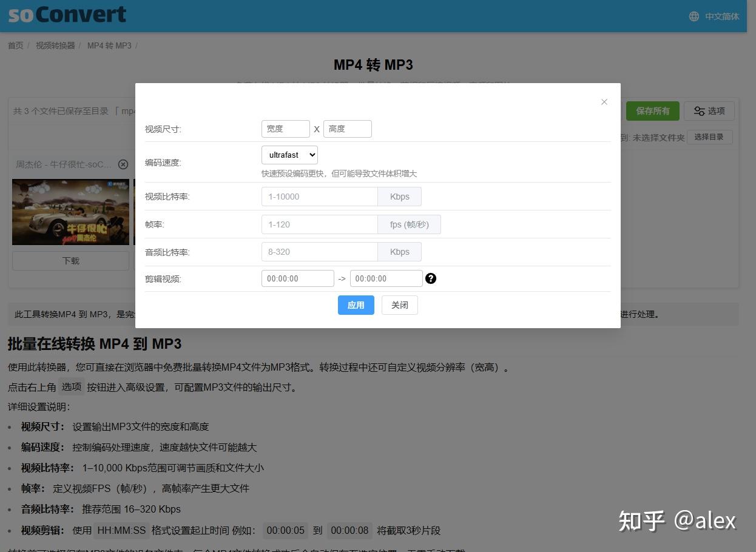Close the settings dialog with the X
The height and width of the screenshot is (552, 756).
coord(604,102)
